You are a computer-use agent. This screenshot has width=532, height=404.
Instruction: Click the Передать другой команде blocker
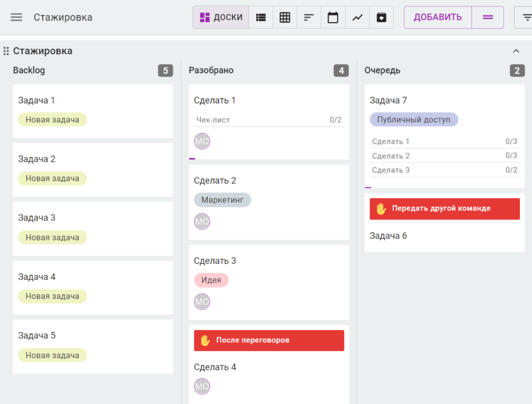point(444,209)
